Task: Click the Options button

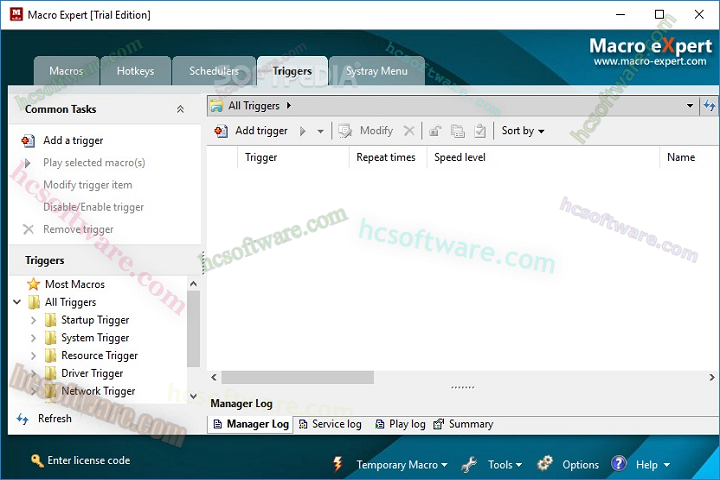Action: coord(580,465)
